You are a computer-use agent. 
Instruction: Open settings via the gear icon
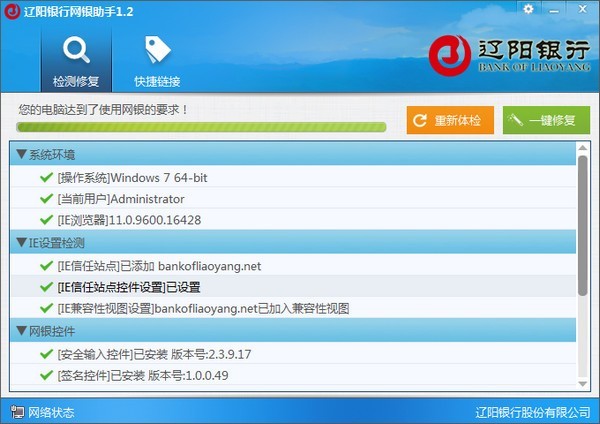pyautogui.click(x=528, y=9)
